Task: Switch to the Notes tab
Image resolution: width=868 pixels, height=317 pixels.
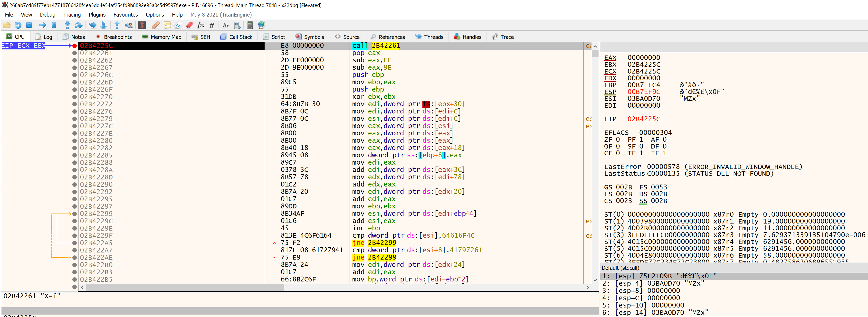Action: coord(74,37)
